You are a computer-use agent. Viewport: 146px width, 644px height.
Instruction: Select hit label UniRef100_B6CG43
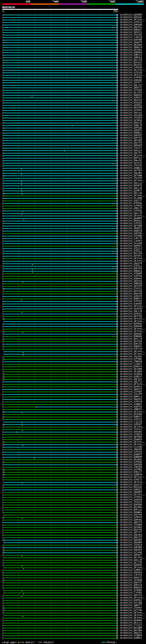tap(131, 63)
